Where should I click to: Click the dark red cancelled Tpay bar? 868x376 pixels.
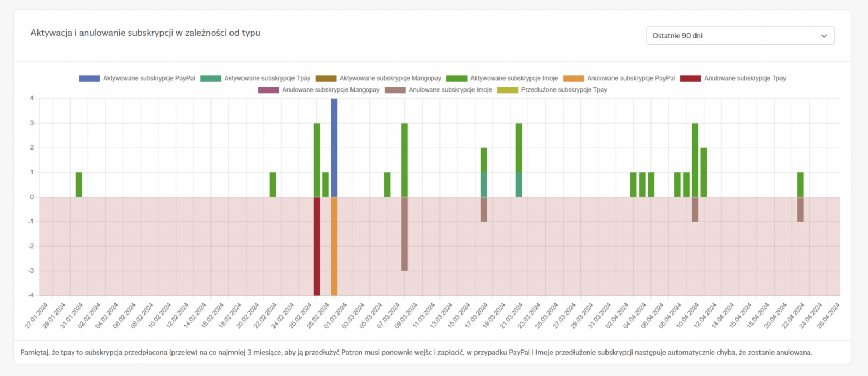point(317,246)
